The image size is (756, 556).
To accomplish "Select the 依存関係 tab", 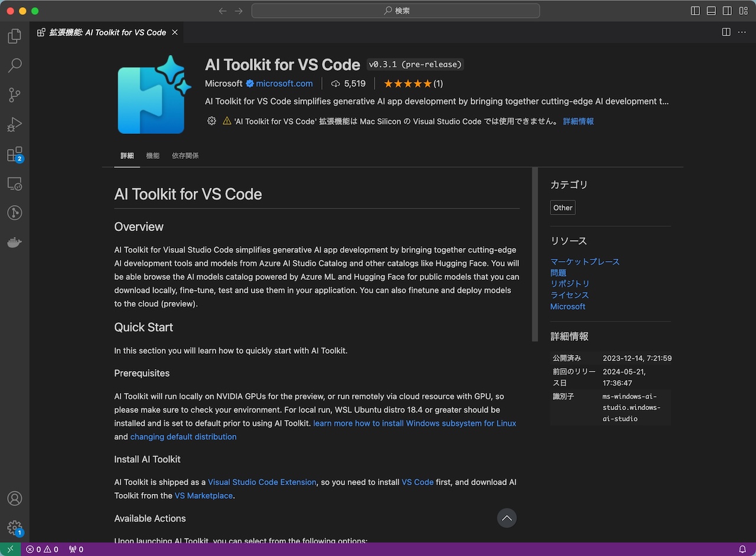I will coord(185,156).
